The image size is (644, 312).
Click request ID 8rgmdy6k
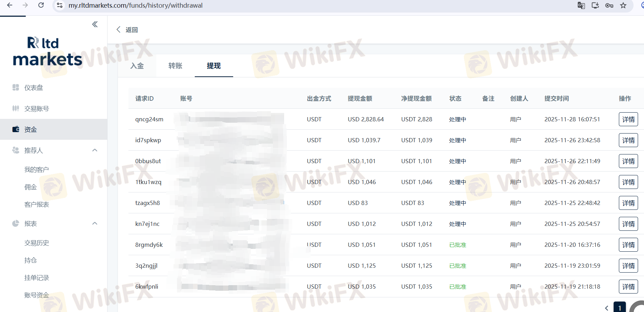click(x=149, y=245)
